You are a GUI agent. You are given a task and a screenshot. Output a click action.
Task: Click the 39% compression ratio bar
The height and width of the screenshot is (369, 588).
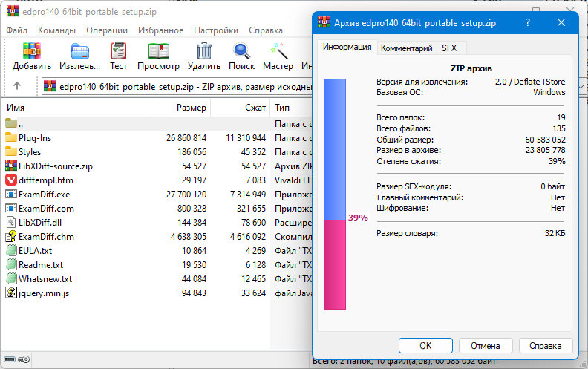tap(335, 195)
